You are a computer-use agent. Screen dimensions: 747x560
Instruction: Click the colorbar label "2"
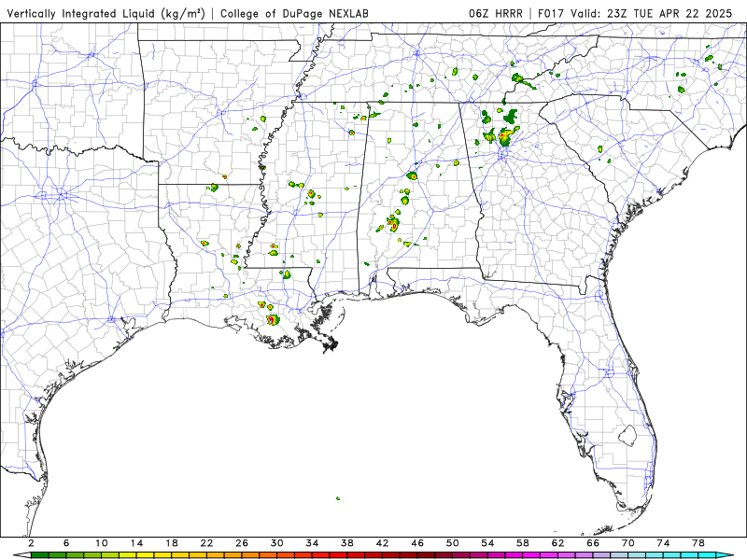[x=31, y=543]
